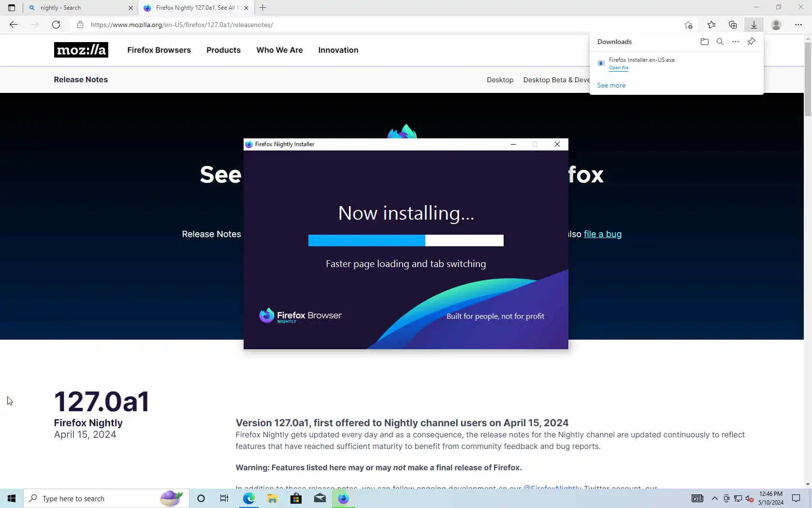Click the "Version 127.0a1, first offered" heading

tap(402, 423)
